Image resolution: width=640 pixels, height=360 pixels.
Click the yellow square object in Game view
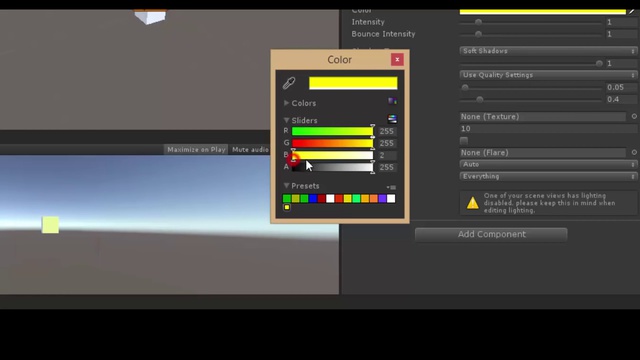click(x=50, y=225)
